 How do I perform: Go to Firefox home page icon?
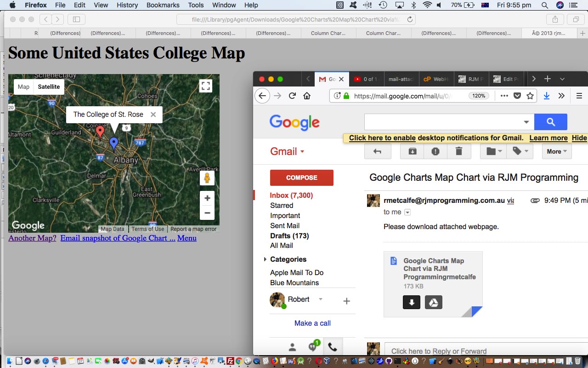[x=307, y=96]
